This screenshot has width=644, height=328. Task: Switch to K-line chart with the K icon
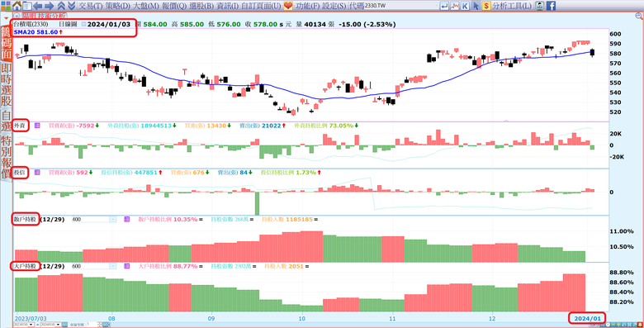(x=465, y=6)
